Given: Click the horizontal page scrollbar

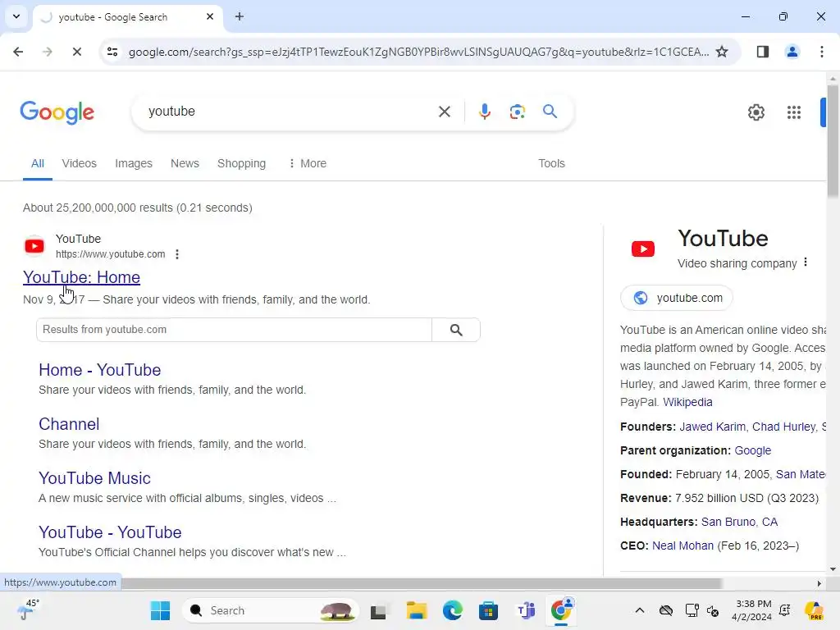Looking at the screenshot, I should point(421,583).
